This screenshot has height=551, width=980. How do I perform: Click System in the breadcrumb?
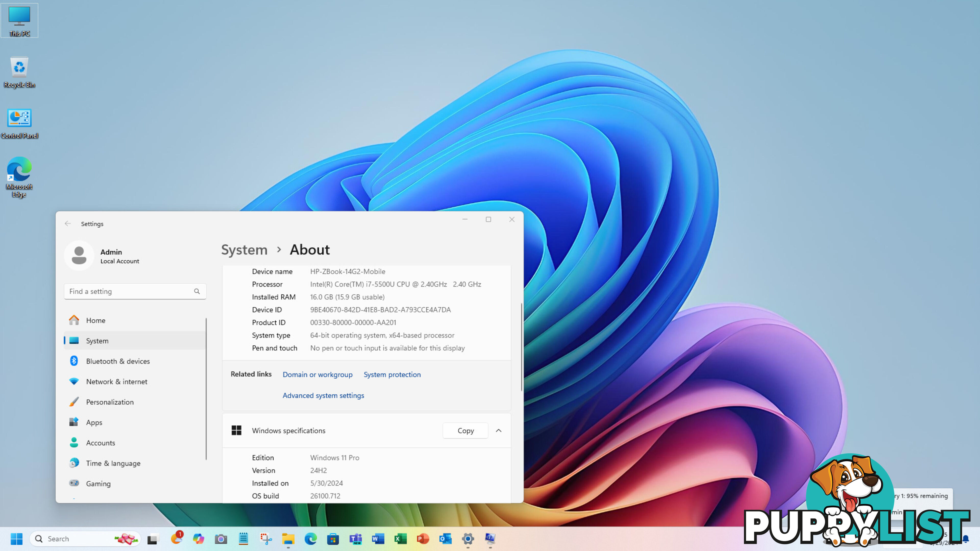click(x=244, y=250)
